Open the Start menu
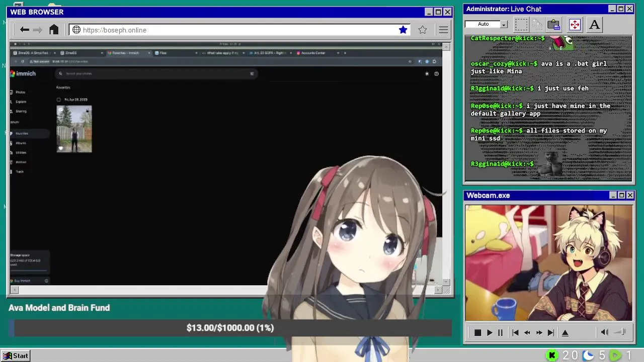 [15, 355]
